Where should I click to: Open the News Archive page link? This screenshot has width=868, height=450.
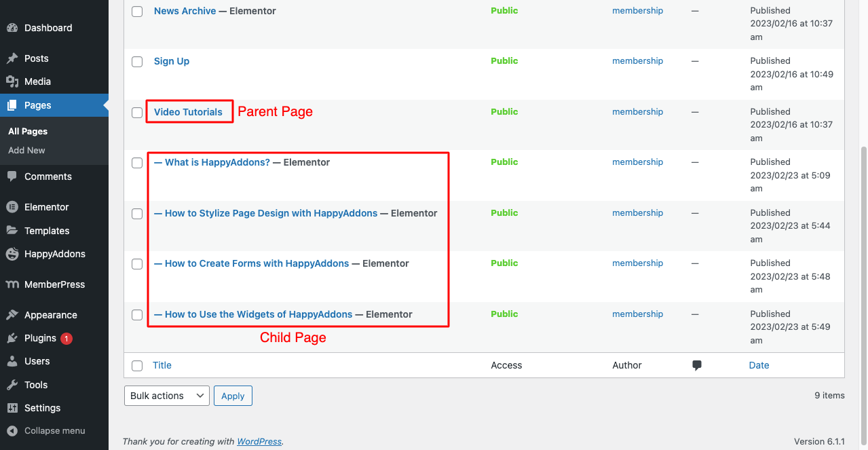point(185,11)
